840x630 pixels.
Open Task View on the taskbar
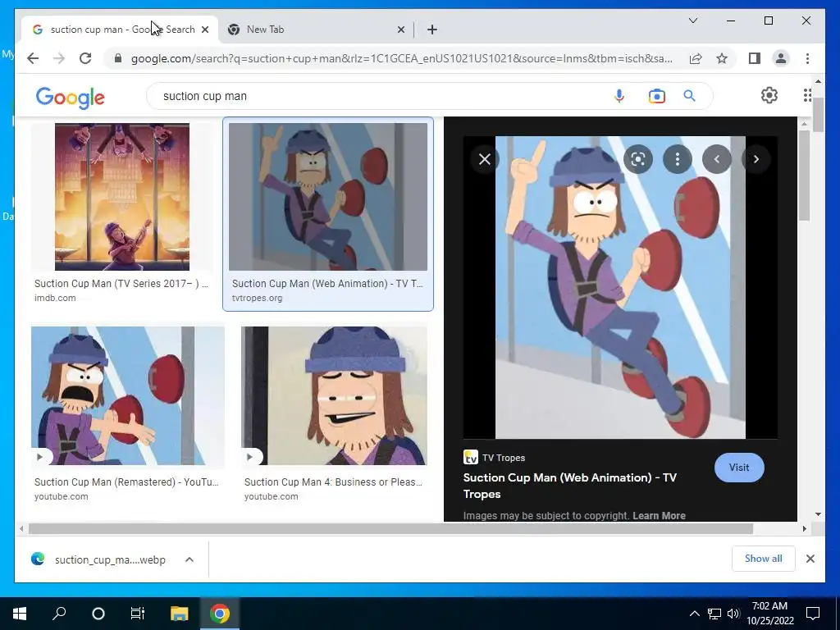[138, 614]
